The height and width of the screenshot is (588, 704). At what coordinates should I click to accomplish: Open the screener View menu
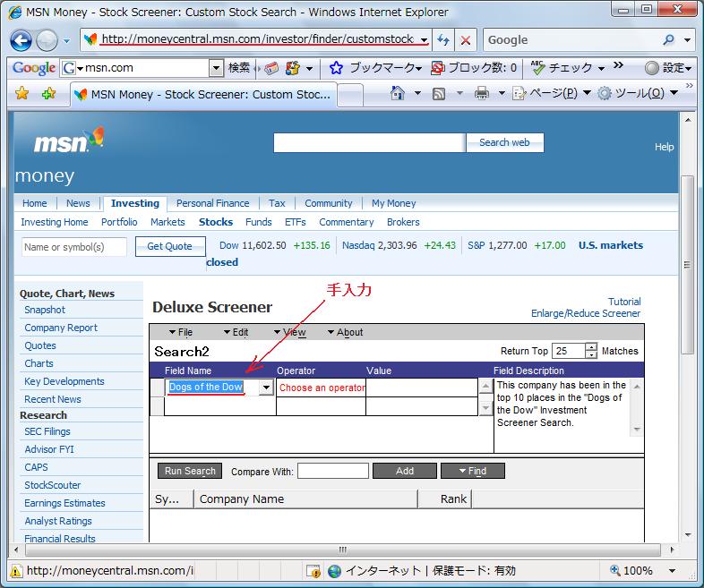[289, 332]
